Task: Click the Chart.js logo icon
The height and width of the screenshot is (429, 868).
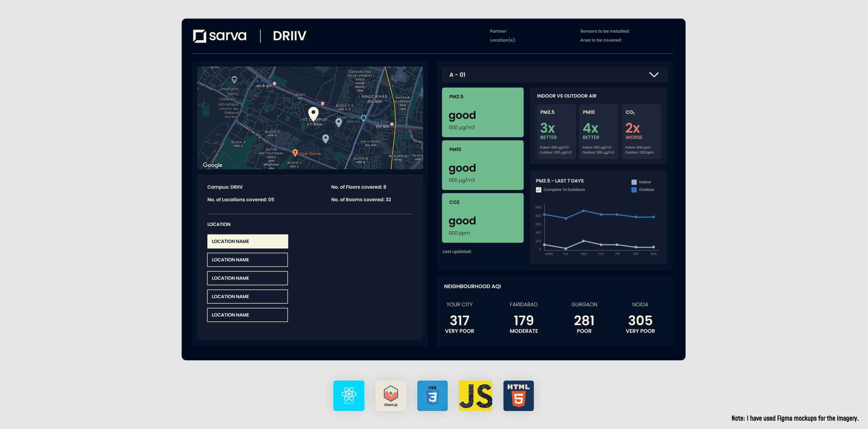Action: (x=391, y=396)
